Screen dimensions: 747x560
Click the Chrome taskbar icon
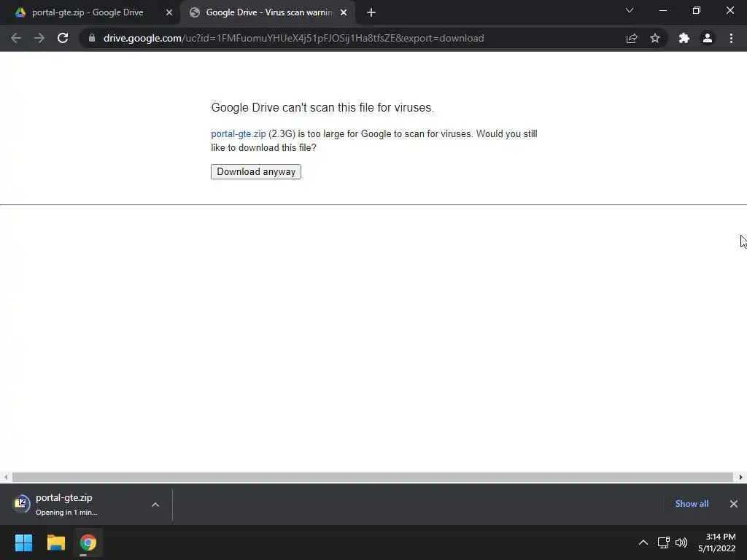pyautogui.click(x=88, y=542)
